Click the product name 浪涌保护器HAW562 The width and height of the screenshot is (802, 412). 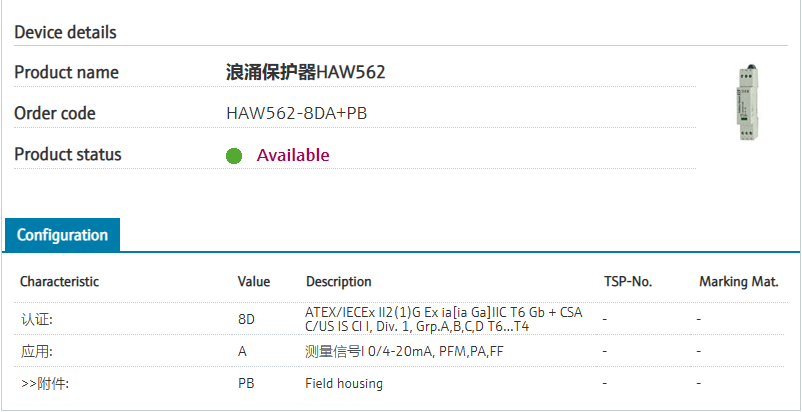pos(305,72)
